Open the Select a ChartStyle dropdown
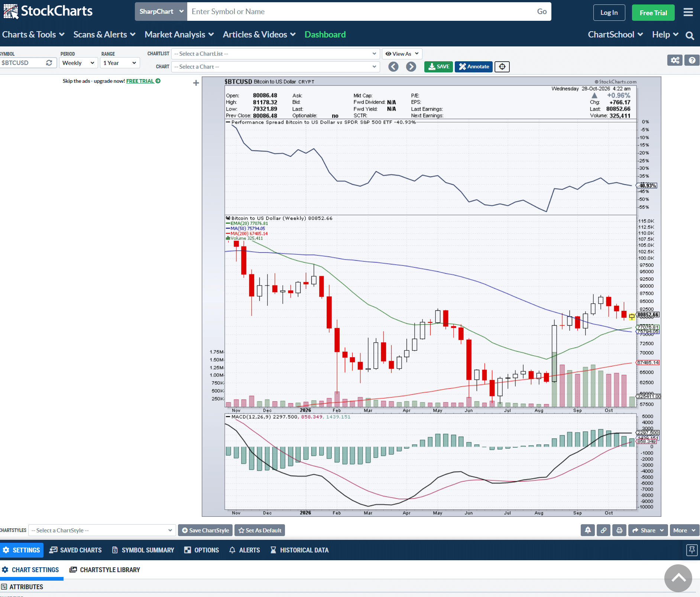 (x=102, y=530)
